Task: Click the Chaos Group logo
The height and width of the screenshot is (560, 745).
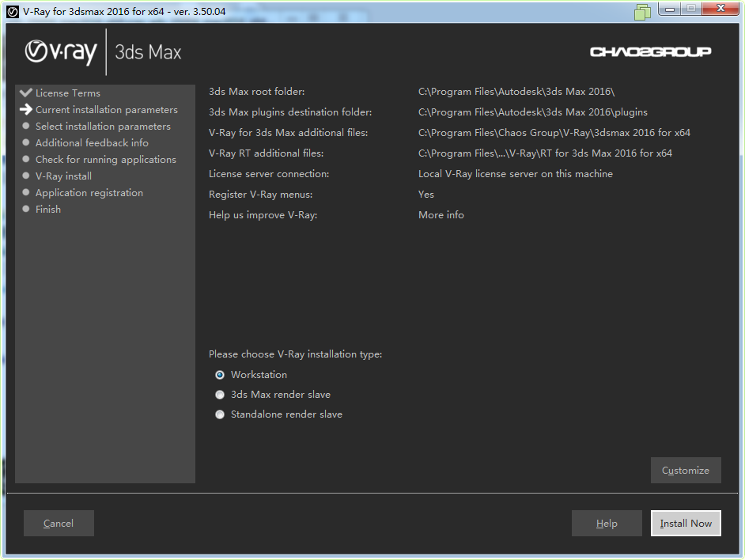Action: (650, 52)
